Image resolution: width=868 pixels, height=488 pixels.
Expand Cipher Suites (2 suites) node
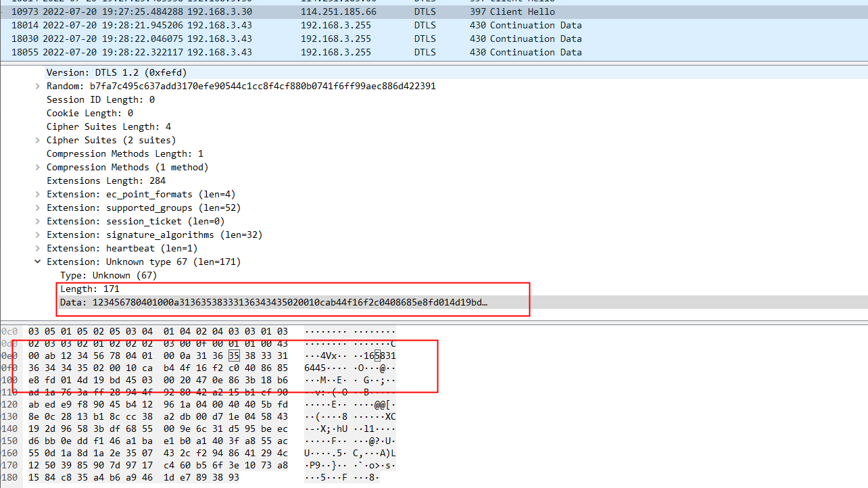38,141
